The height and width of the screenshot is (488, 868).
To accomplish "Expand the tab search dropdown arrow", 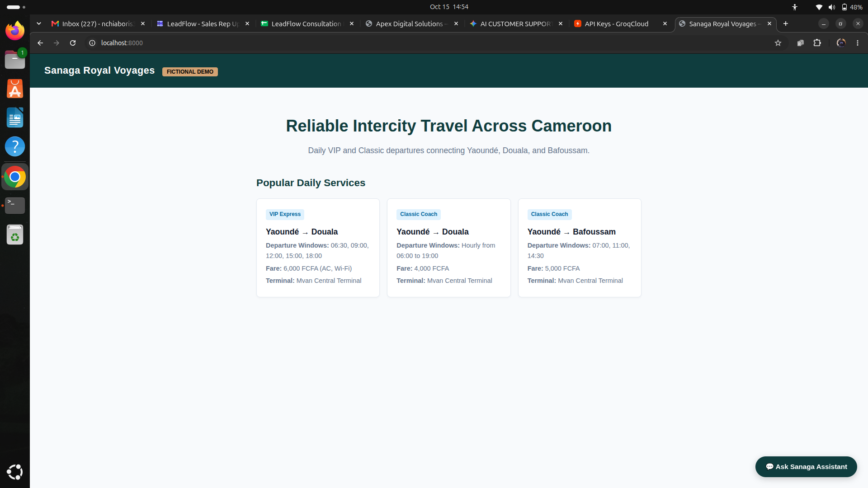I will coord(39,23).
